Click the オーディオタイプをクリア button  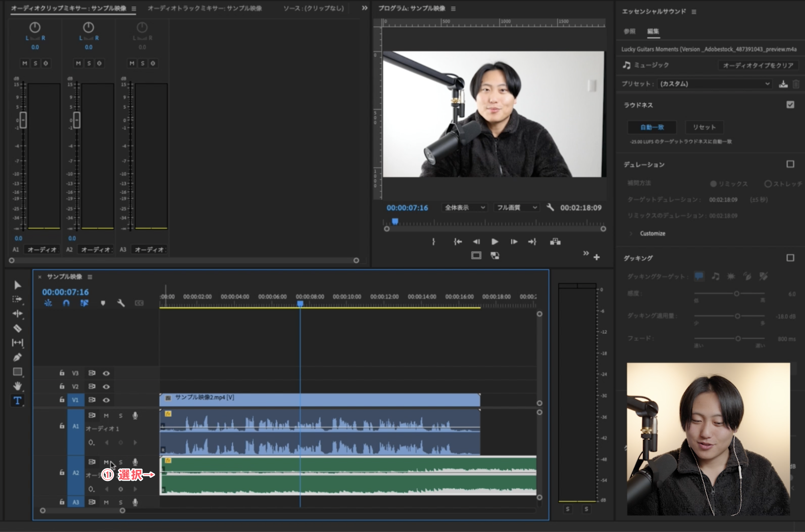point(758,65)
